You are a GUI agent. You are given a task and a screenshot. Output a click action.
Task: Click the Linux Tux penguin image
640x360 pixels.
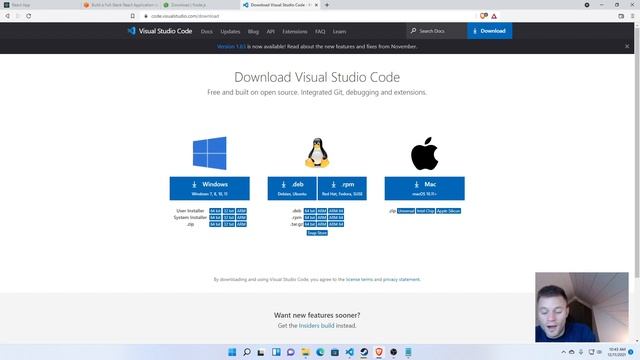tap(317, 153)
